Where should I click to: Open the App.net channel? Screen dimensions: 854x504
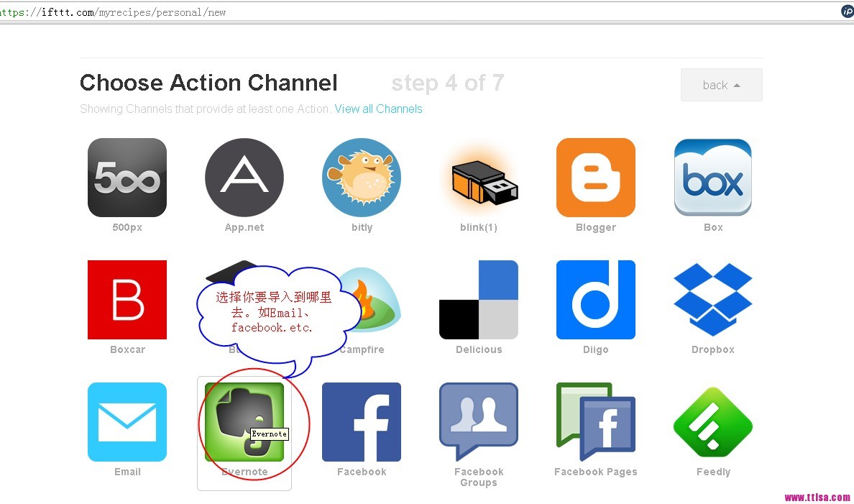point(244,178)
